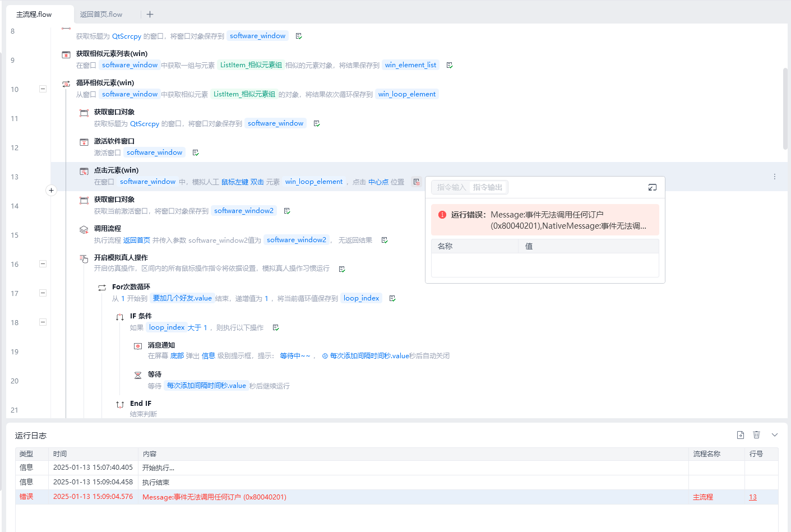Click the 开启模拟真人操作 instruction icon
Screen dimensions: 791x532
(84, 258)
